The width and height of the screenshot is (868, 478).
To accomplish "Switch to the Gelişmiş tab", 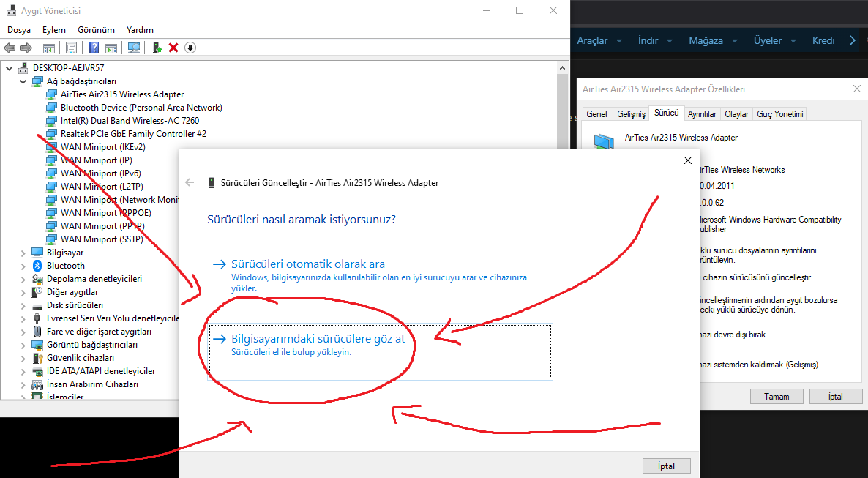I will point(631,114).
